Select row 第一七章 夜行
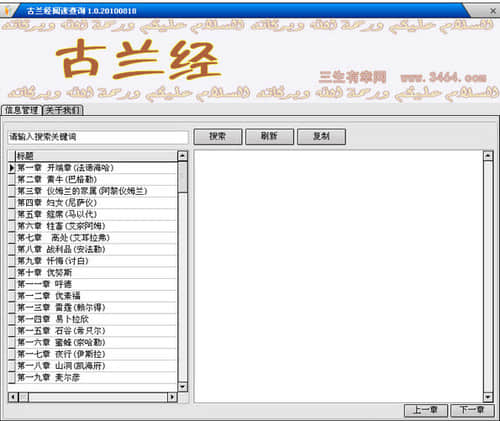 (96, 354)
